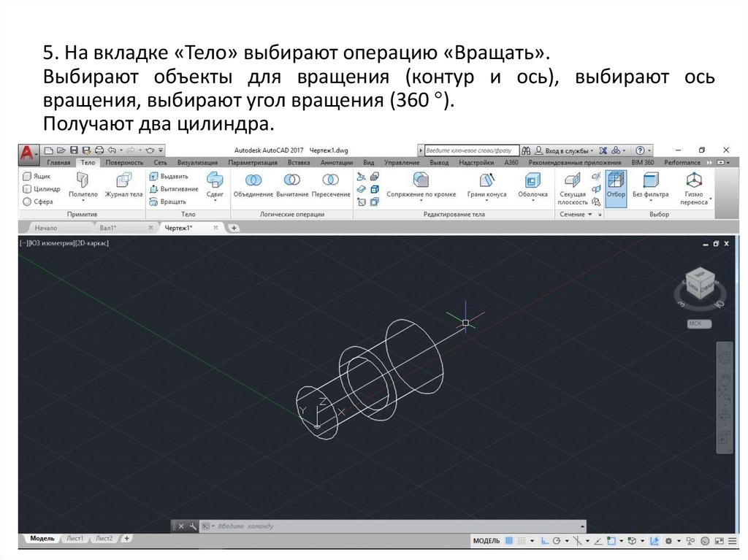Choose the Выдавить (Extrude) operation
Screen dimensions: 748x560
click(x=169, y=176)
